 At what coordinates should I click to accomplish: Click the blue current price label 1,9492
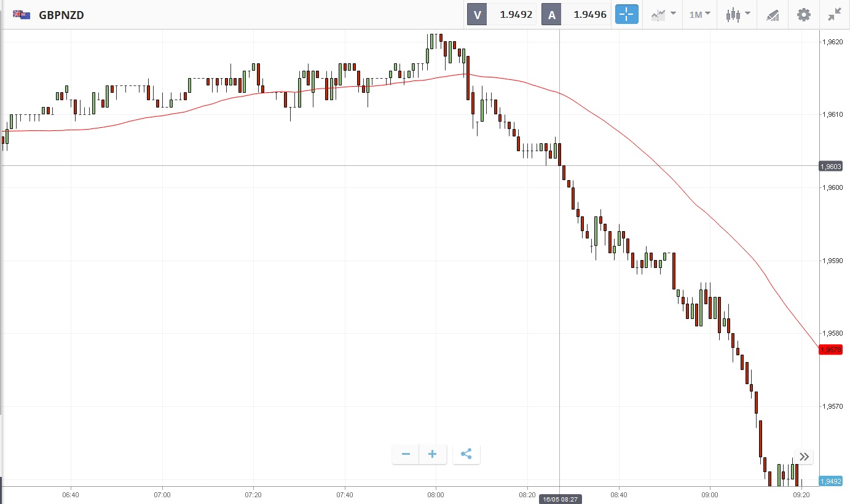[834, 481]
